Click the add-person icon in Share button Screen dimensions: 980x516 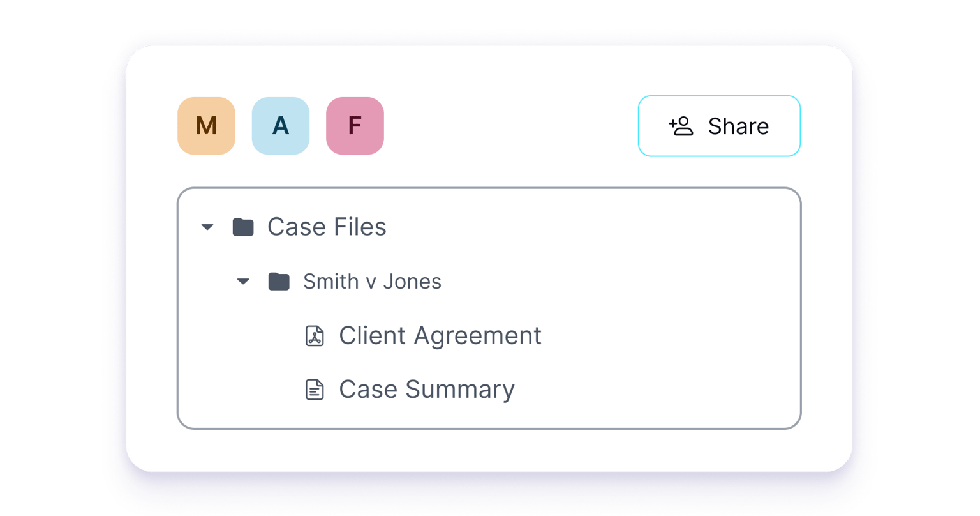pos(681,126)
